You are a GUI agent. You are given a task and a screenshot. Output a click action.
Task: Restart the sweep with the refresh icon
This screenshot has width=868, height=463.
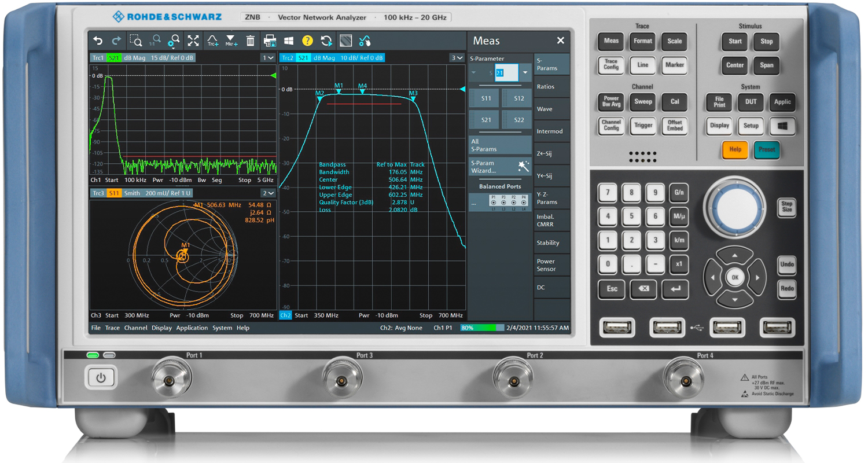pos(326,41)
